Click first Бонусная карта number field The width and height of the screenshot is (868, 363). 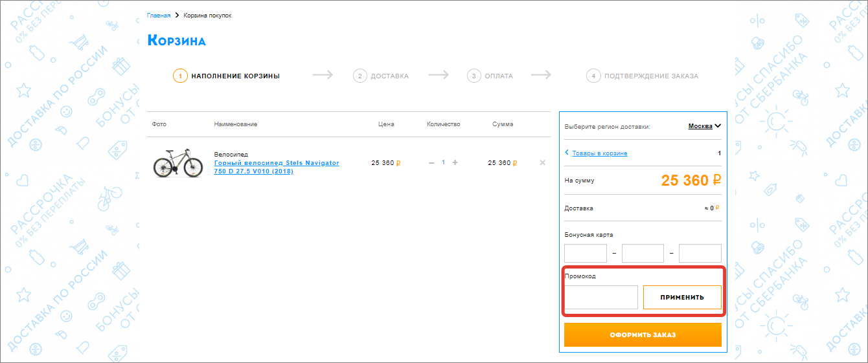(x=586, y=253)
